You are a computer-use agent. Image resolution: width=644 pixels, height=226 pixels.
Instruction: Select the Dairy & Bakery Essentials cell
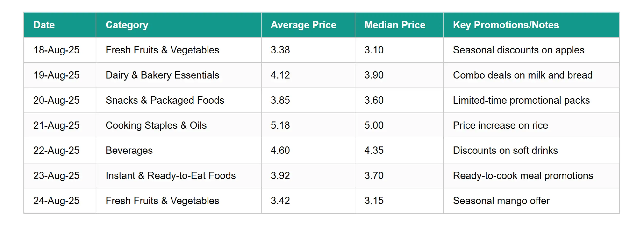coord(162,75)
